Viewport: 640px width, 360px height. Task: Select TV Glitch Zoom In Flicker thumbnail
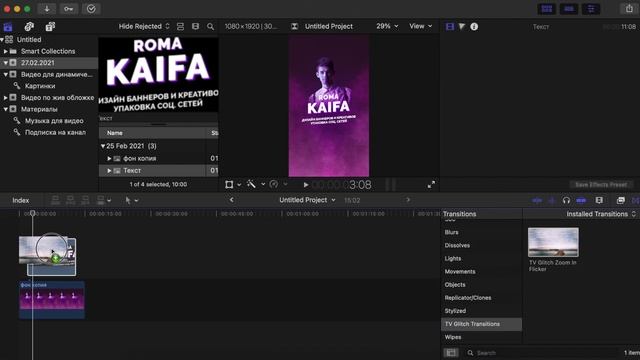pos(553,242)
